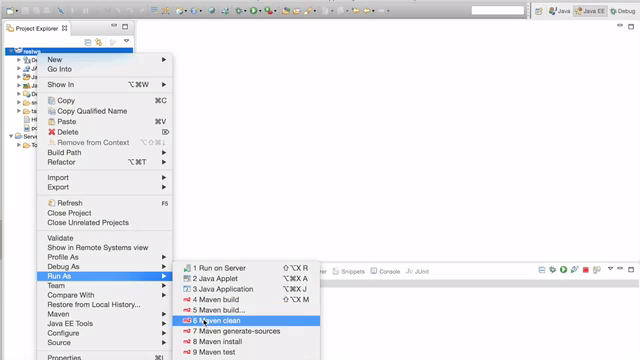Click the Quick Access search field
Screen dimensions: 640x360
pos(498,11)
